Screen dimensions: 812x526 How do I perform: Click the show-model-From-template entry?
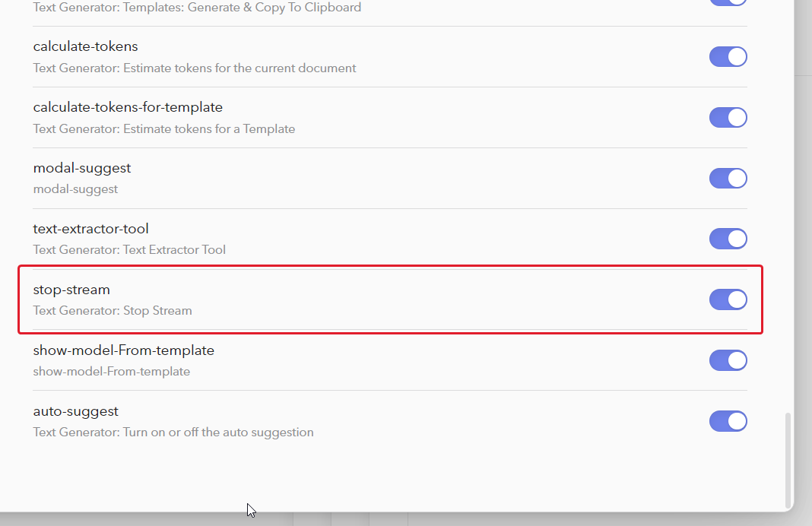(x=124, y=350)
